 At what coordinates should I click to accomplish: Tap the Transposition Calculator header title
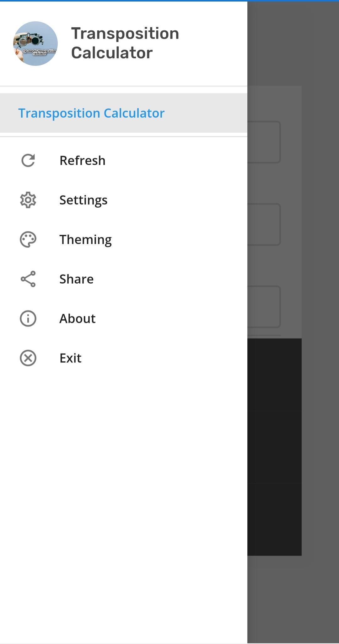pos(125,43)
